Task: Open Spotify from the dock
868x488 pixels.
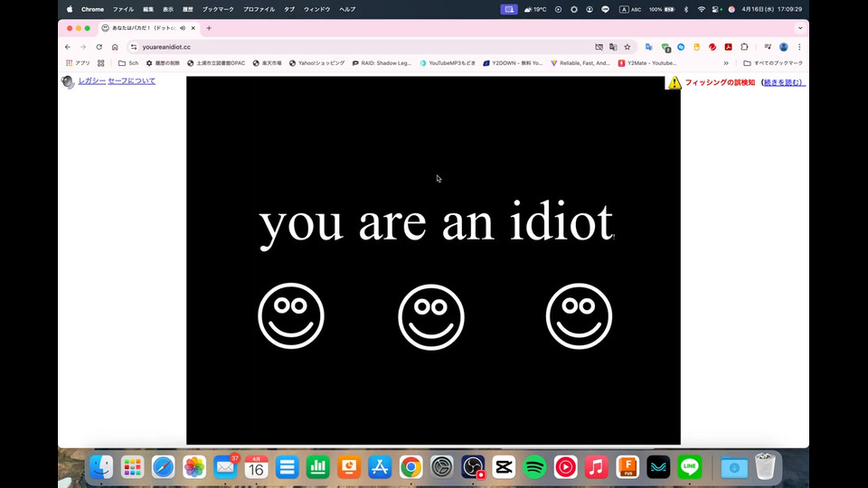Action: (534, 466)
